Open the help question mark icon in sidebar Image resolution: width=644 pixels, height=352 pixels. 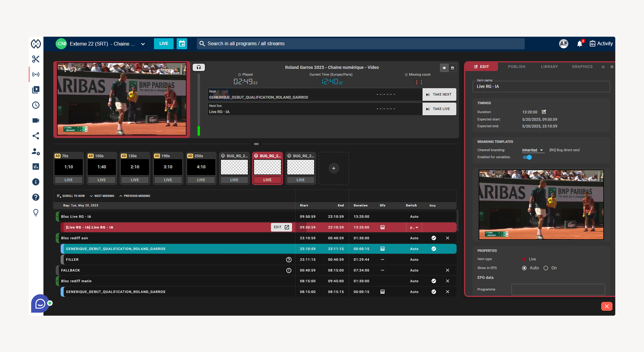point(36,197)
